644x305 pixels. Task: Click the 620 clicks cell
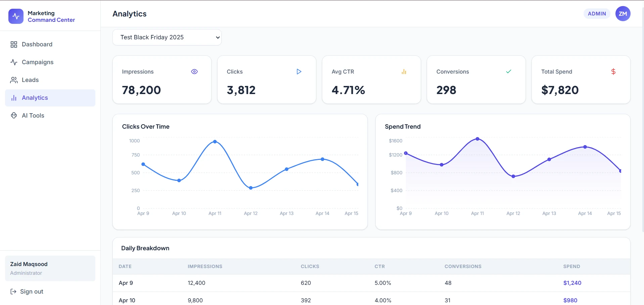[x=306, y=283]
